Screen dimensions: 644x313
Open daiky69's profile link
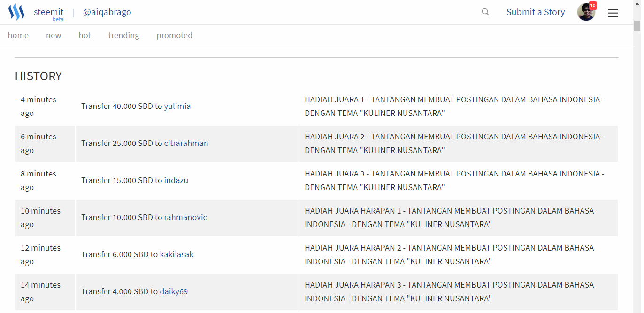coord(174,291)
